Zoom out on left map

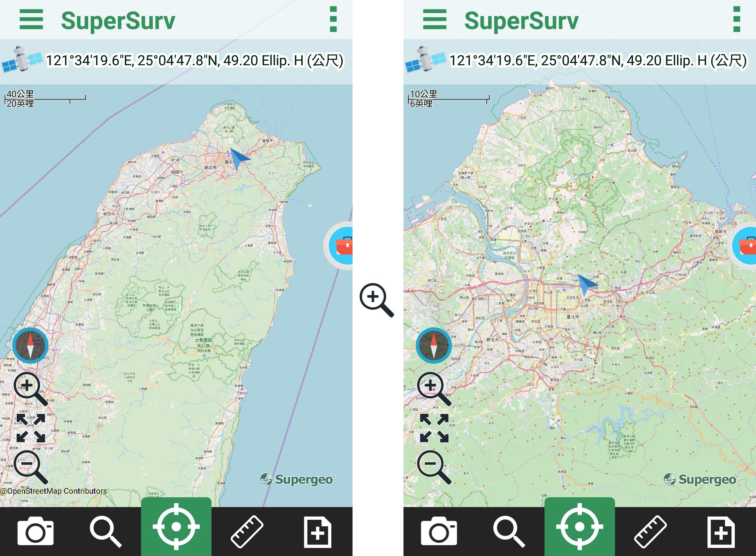coord(30,467)
